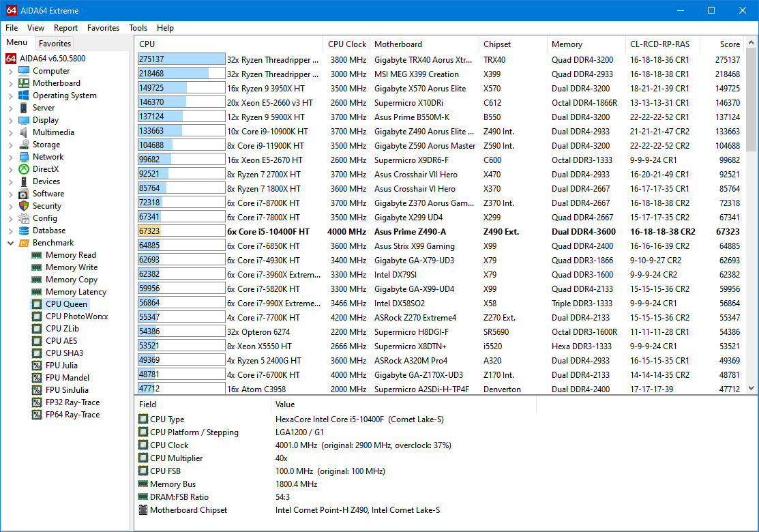Click the 275137 score bar

(181, 59)
